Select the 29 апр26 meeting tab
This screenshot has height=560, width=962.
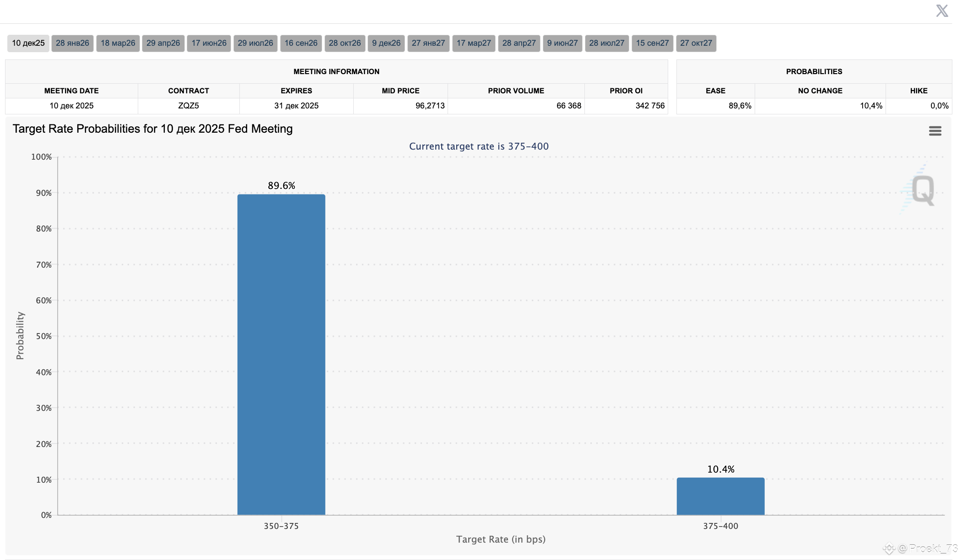163,43
